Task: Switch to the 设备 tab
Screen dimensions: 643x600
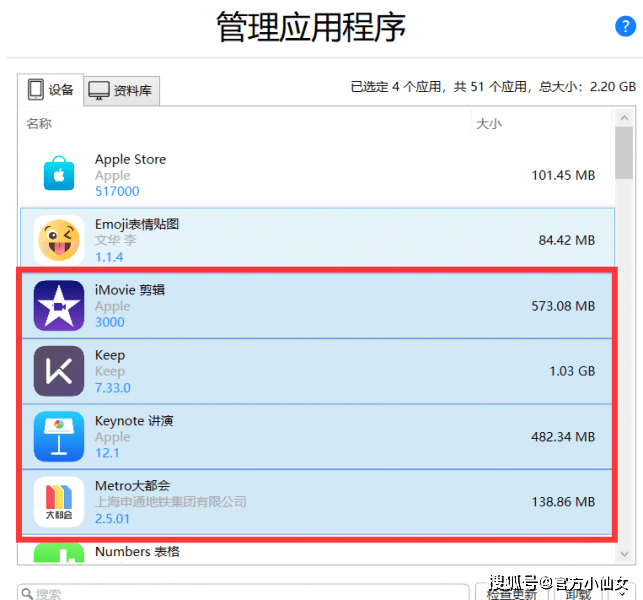Action: 50,90
